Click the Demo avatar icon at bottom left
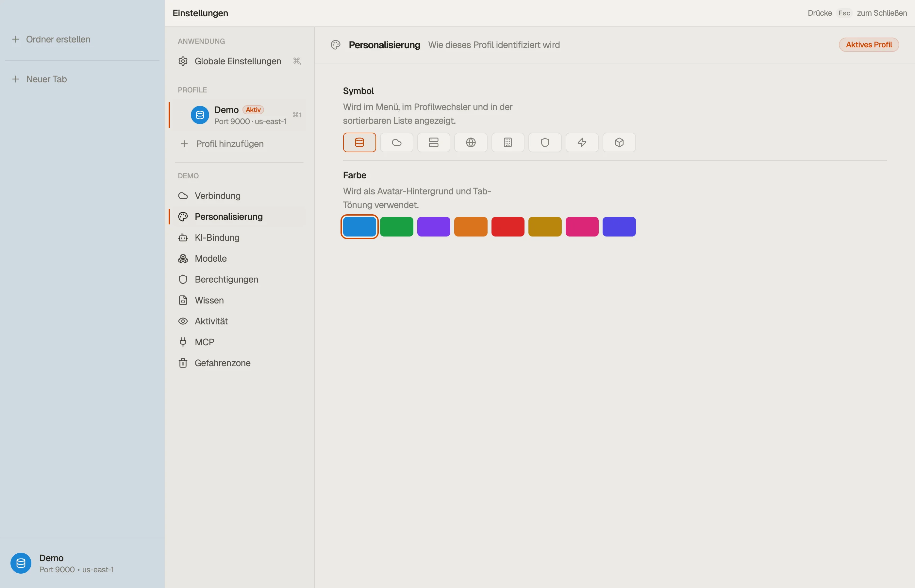Screen dimensions: 915x588 pyautogui.click(x=21, y=563)
